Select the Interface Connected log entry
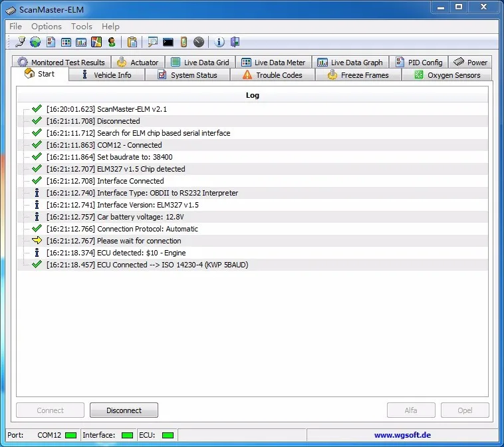 click(252, 181)
